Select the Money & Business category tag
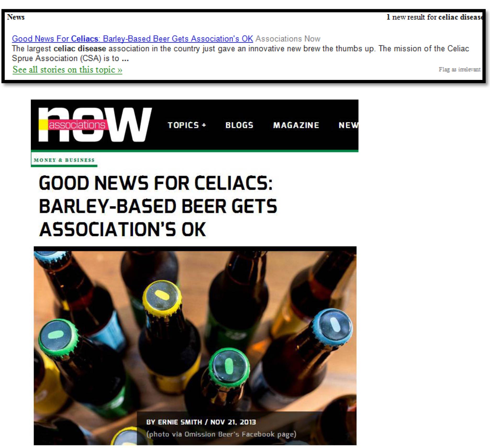 [64, 160]
